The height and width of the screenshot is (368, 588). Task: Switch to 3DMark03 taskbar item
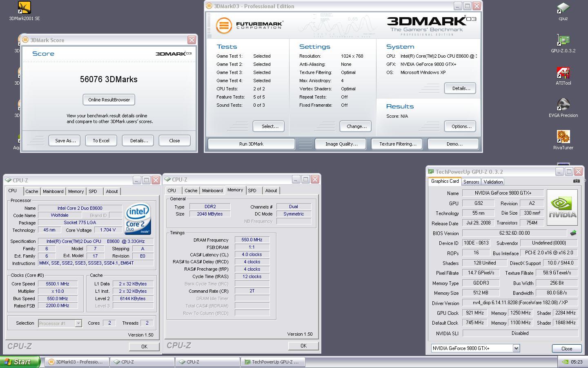coord(76,362)
